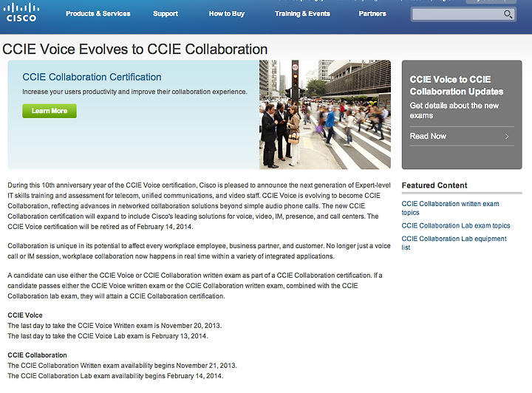Open the Training & Events menu
The height and width of the screenshot is (393, 532).
pyautogui.click(x=302, y=13)
